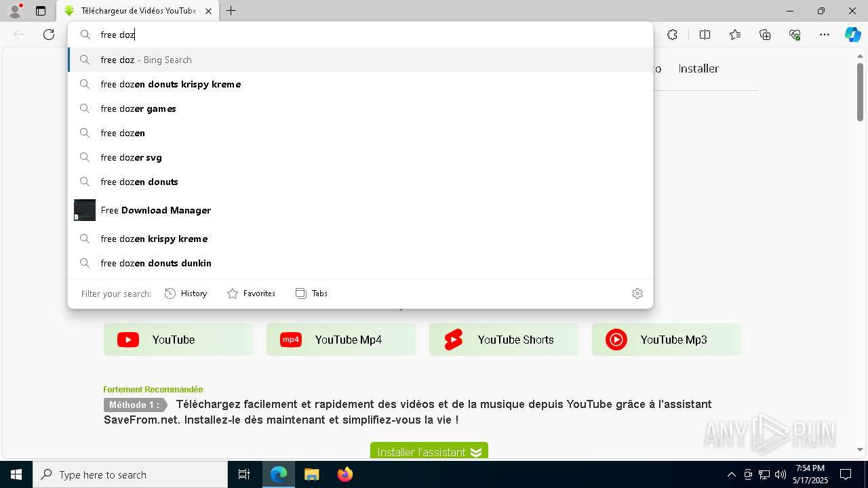Click the taskbar search box

[130, 474]
